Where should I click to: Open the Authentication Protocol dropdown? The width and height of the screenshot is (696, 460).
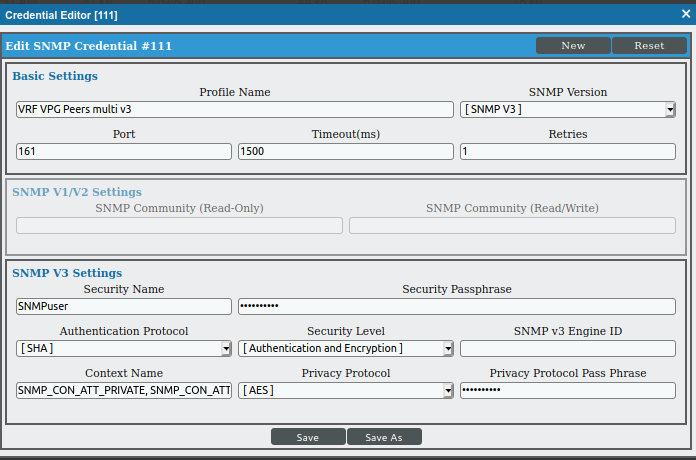pos(124,349)
